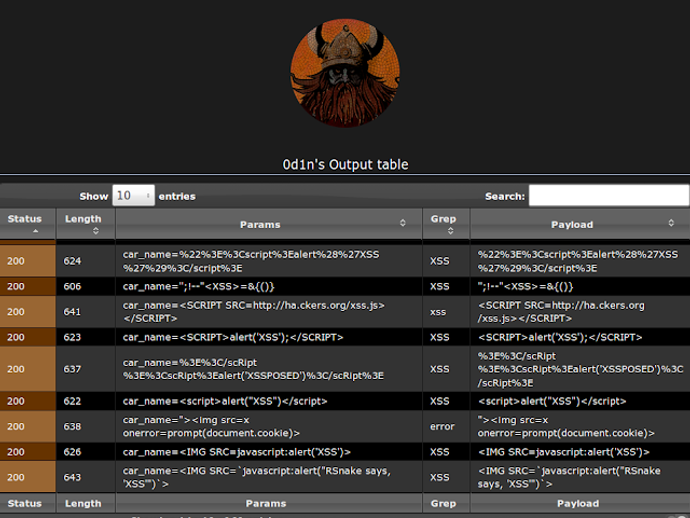Viewport: 690px width, 518px height.
Task: Click Params cell car_name=<script>alert("XSS")</script>
Action: point(269,401)
